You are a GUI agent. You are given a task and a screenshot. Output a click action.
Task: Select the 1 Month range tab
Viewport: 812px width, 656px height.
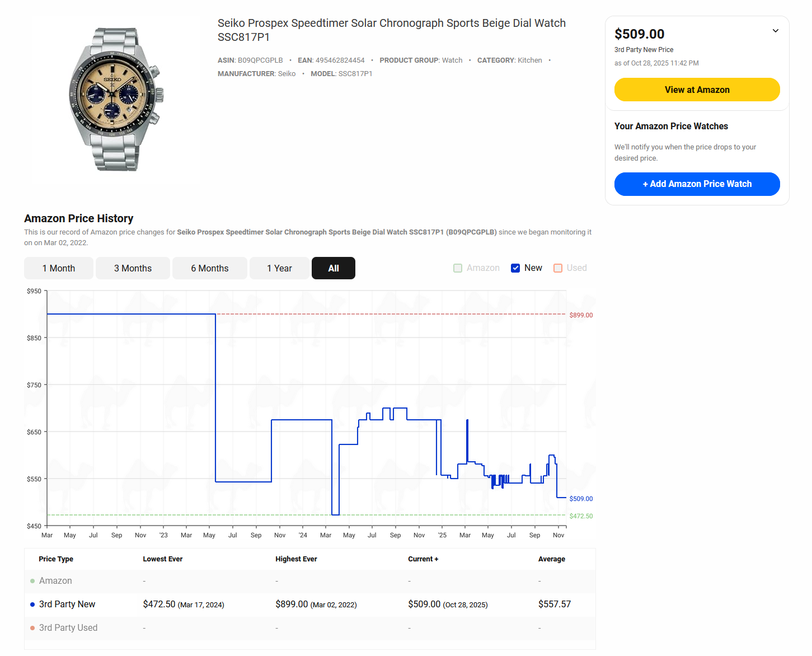tap(59, 268)
